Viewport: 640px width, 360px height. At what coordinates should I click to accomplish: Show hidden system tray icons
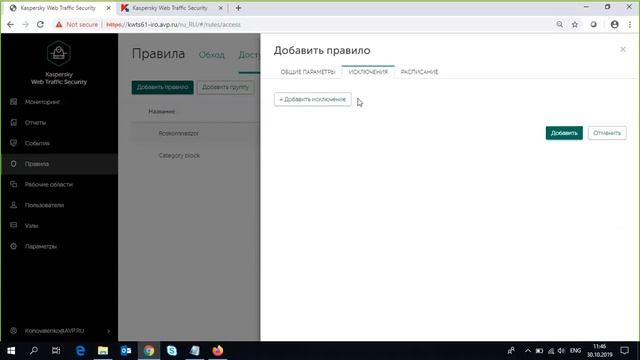pyautogui.click(x=528, y=351)
